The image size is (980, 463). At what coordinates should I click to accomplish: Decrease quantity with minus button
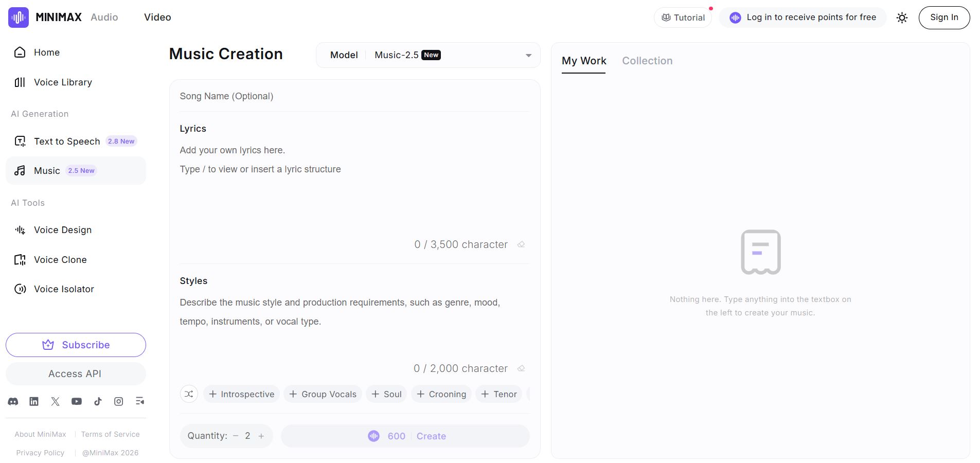(x=236, y=436)
